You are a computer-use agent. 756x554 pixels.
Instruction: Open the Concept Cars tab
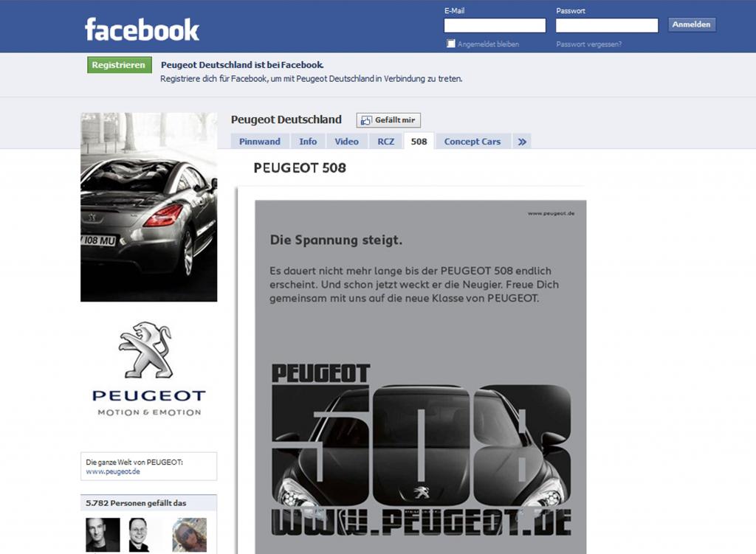pos(472,142)
